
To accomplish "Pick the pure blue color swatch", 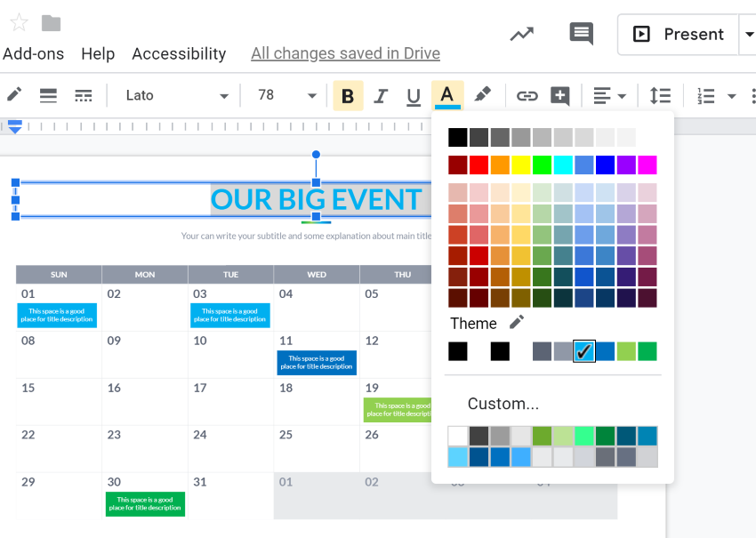I will coord(605,165).
